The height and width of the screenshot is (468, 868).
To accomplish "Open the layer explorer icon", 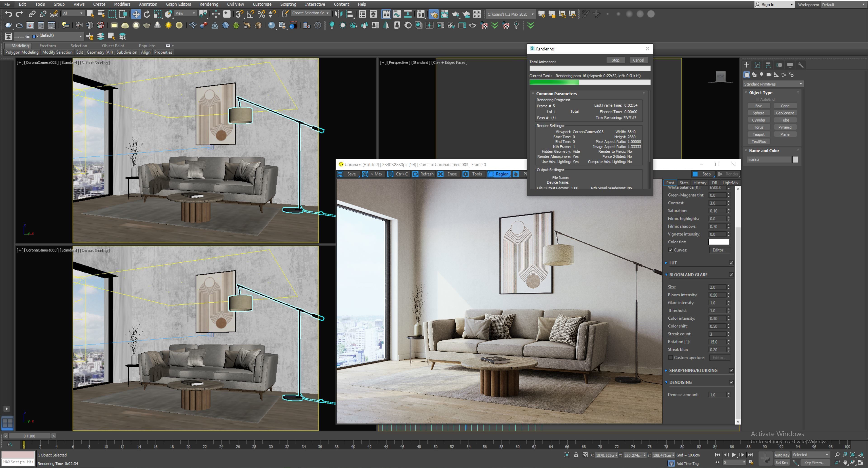I will [8, 36].
